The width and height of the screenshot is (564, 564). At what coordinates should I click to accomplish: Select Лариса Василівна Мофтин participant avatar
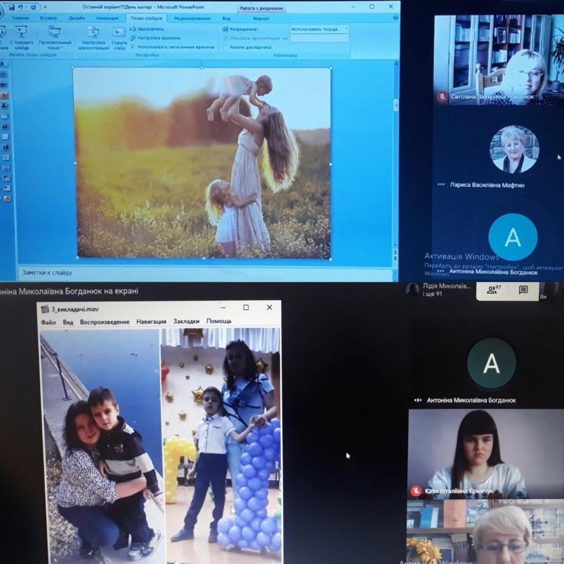[x=514, y=149]
